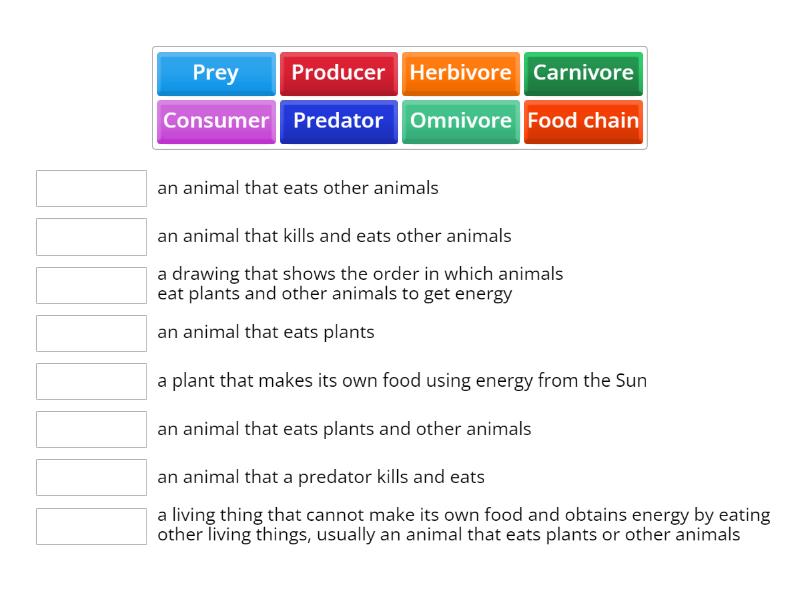Viewport: 800px width, 600px height.
Task: Click the answer box beside the Sun energy definition
Action: coord(91,381)
